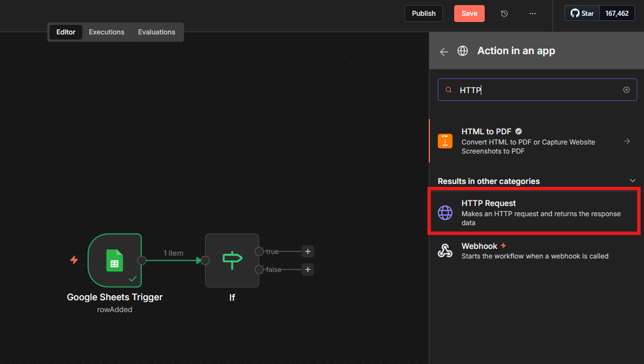Click the HTTP Request globe icon
This screenshot has height=364, width=644.
(x=445, y=213)
